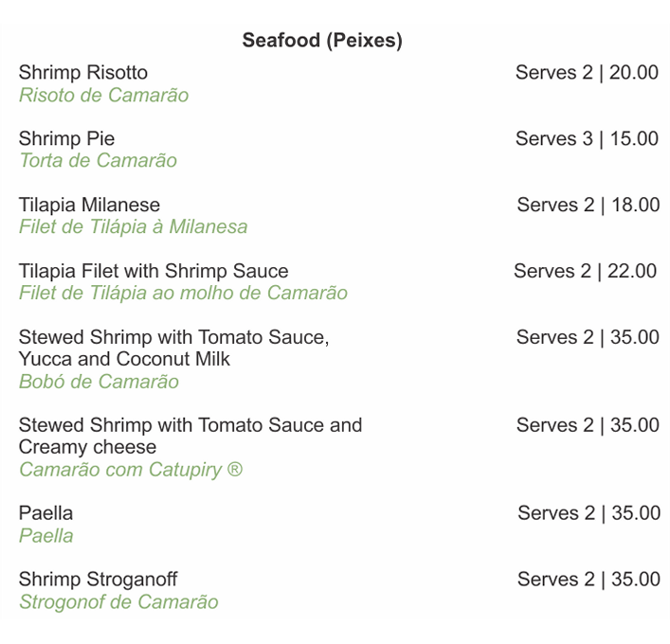Open the Shrimp Pie dish entry
Image resolution: width=670 pixels, height=644 pixels.
pos(66,139)
